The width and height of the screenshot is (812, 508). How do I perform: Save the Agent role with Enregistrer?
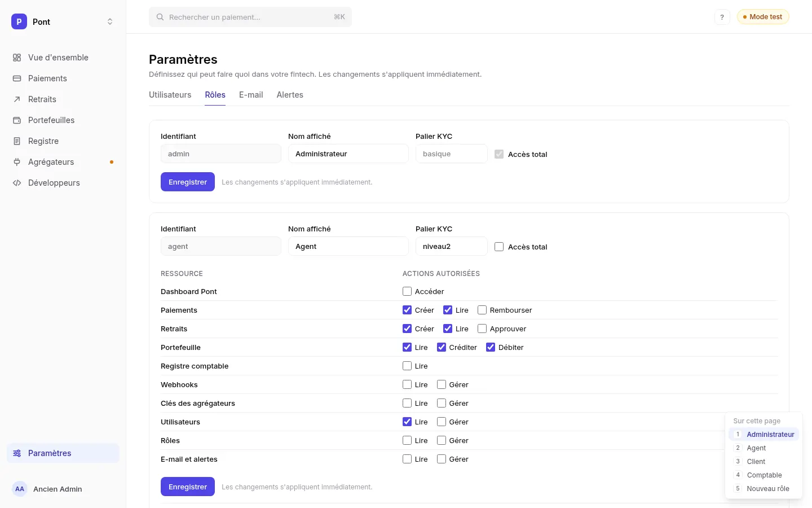pos(188,487)
